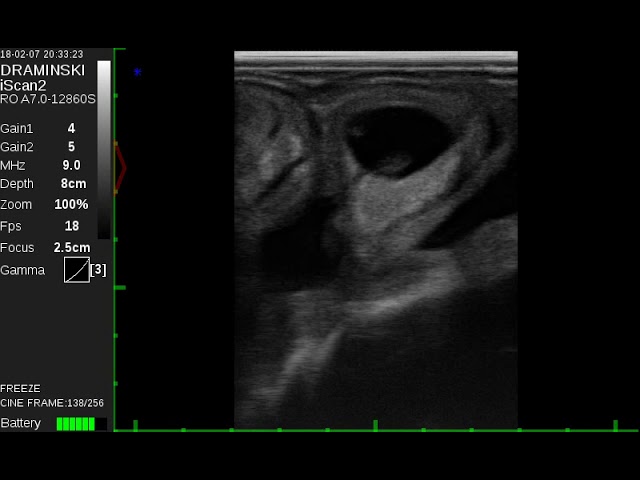Click the Zoom value 100%
Image resolution: width=640 pixels, height=480 pixels.
pos(71,204)
